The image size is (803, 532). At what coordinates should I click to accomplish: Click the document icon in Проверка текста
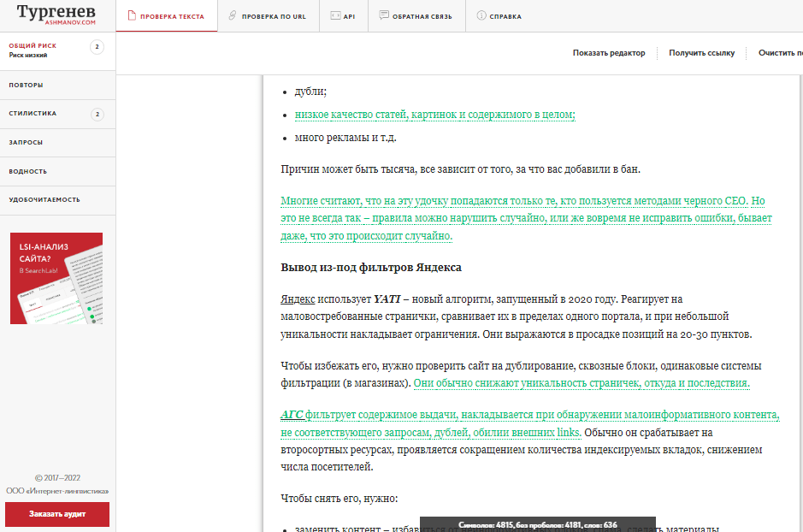[x=132, y=16]
